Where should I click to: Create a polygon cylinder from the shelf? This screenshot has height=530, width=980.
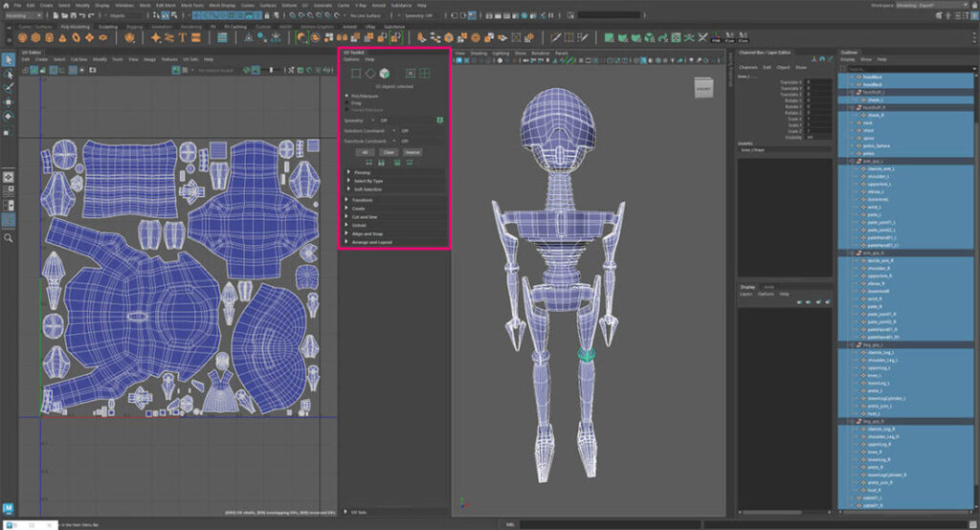coord(49,38)
